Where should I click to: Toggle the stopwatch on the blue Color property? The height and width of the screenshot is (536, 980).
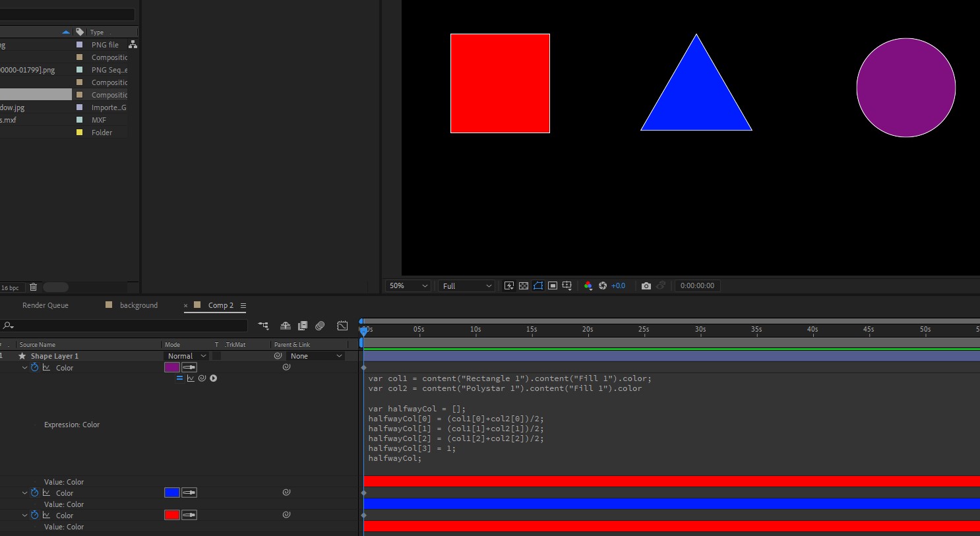35,492
